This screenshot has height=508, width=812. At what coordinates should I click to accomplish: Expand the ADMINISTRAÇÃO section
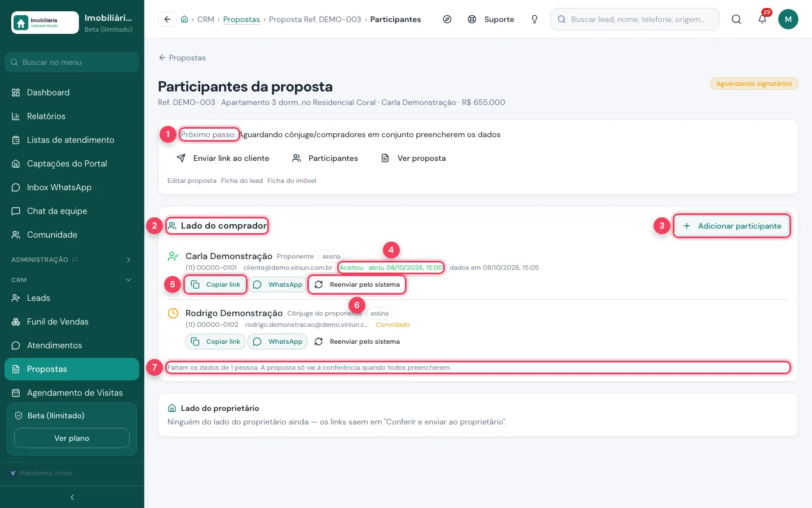coord(72,260)
